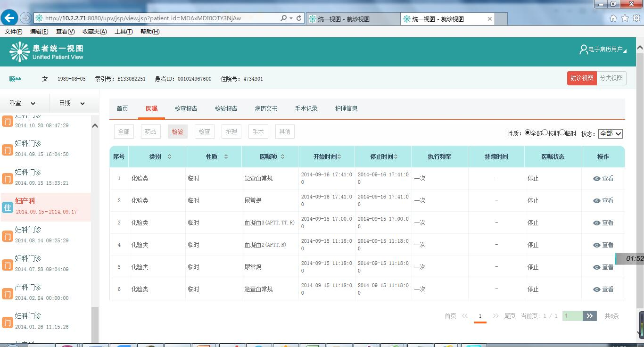
Task: Select the 全部 nature radio button
Action: tap(528, 133)
